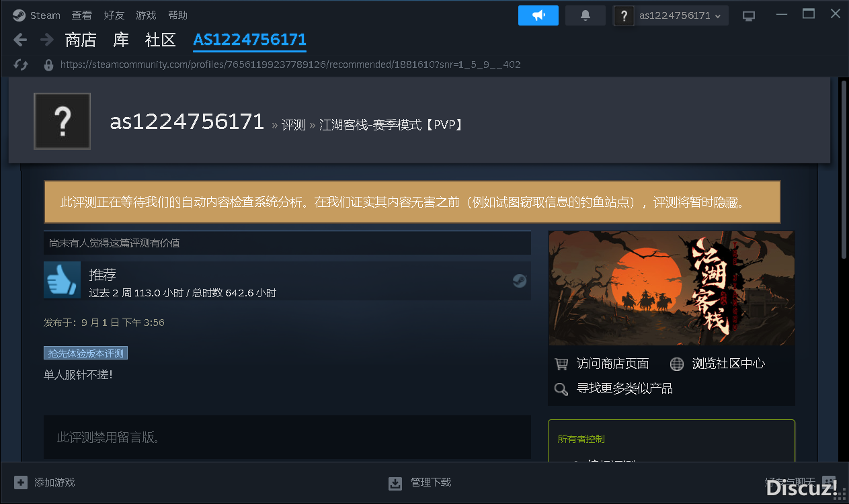The image size is (849, 504).
Task: Click the download tray icon
Action: tap(395, 483)
